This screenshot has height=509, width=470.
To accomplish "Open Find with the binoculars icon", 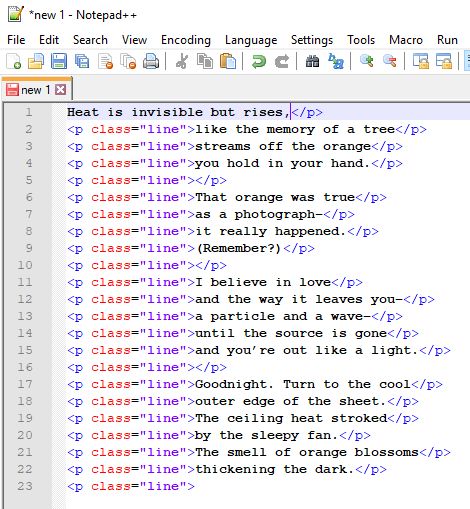I will pyautogui.click(x=312, y=61).
